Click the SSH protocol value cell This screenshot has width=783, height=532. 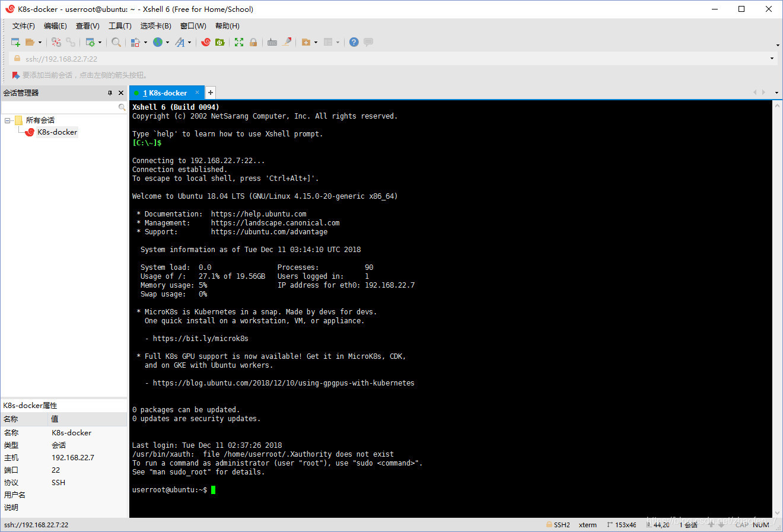pos(59,483)
